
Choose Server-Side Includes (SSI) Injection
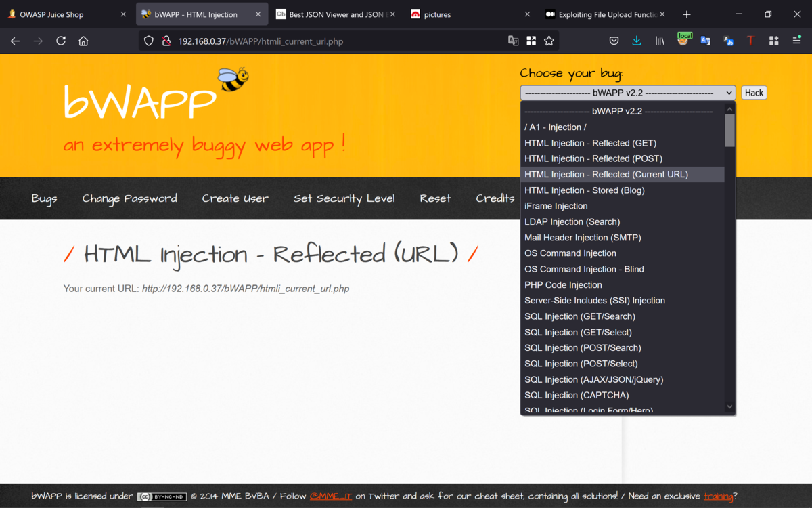pyautogui.click(x=623, y=301)
